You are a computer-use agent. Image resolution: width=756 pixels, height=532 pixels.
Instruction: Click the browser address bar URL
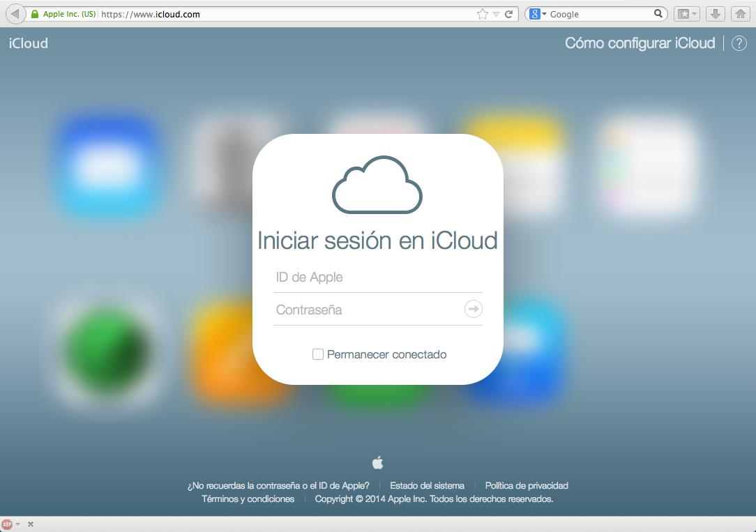click(151, 14)
